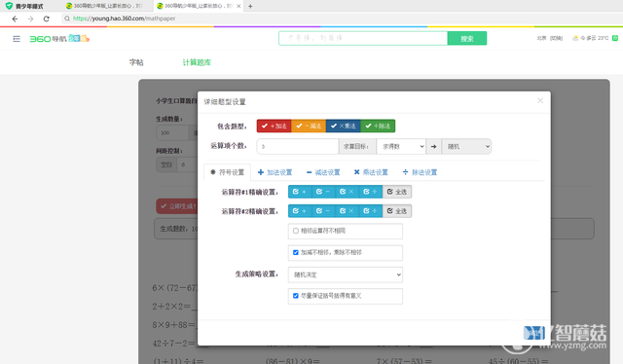Switch to the 除法设置 tab
The height and width of the screenshot is (364, 623).
[x=420, y=172]
